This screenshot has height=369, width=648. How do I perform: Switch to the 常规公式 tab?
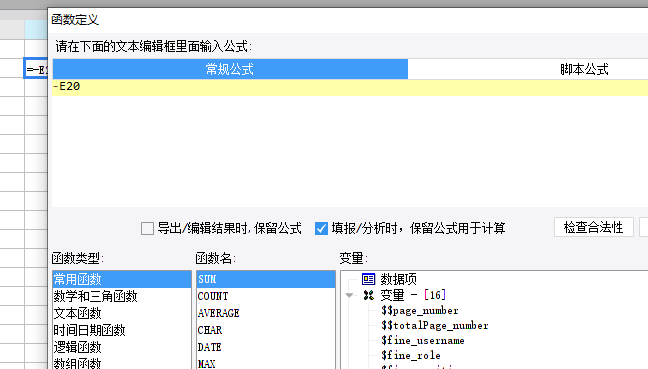point(230,69)
